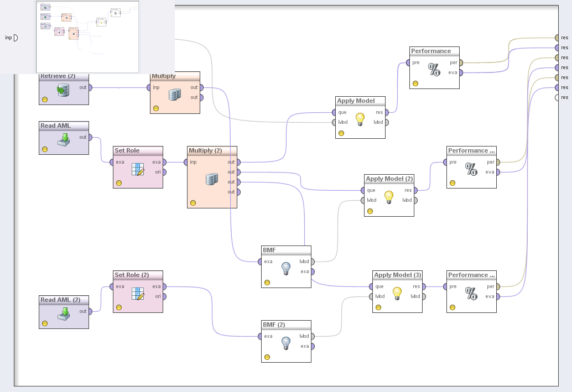Viewport: 572px width, 392px height.
Task: Click the Set Role table-edit icon
Action: pyautogui.click(x=138, y=169)
